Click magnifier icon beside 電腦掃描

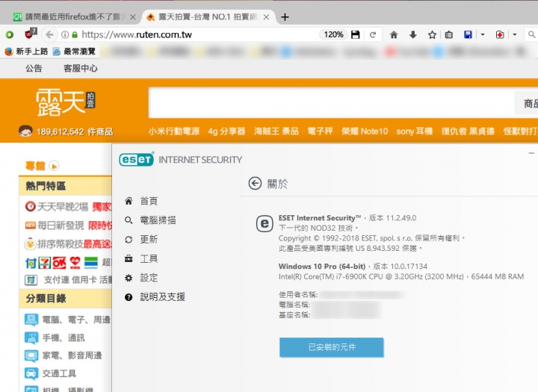(129, 220)
